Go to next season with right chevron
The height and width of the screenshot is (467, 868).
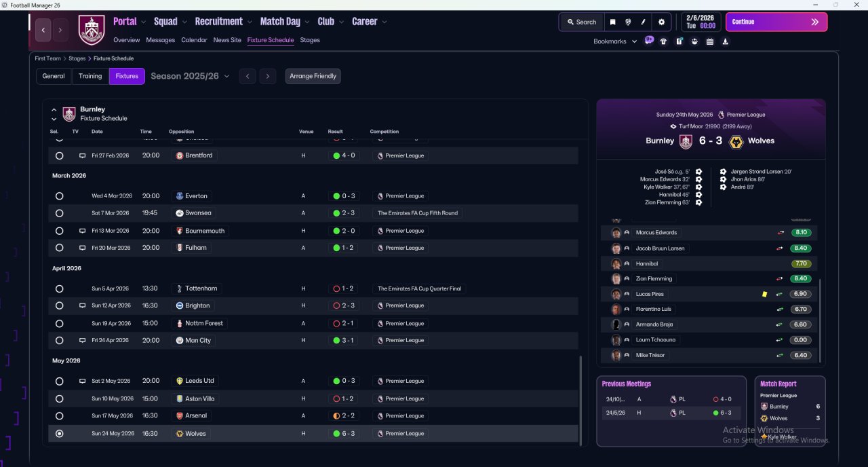click(x=268, y=76)
